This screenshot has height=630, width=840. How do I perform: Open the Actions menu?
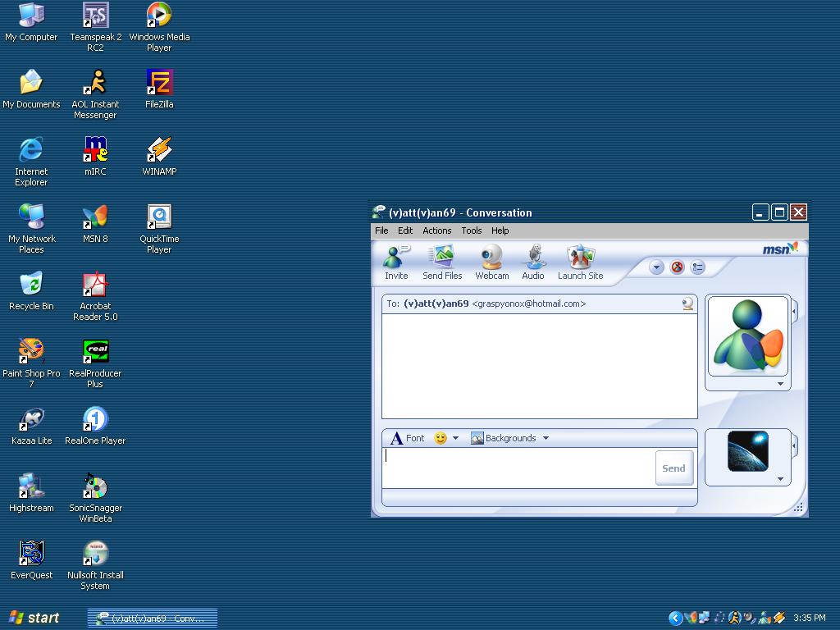coord(436,231)
